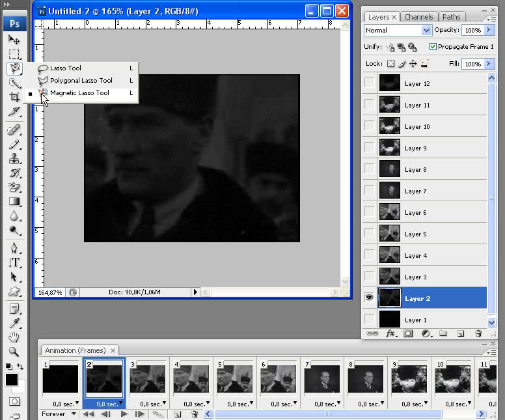This screenshot has height=420, width=505.
Task: Show Layer 12 via visibility box
Action: 370,83
